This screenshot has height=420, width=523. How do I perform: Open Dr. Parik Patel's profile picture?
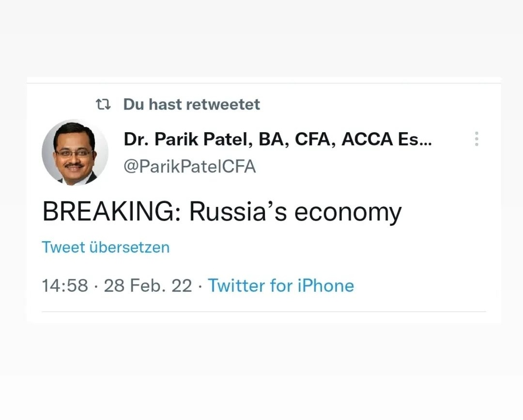click(75, 153)
